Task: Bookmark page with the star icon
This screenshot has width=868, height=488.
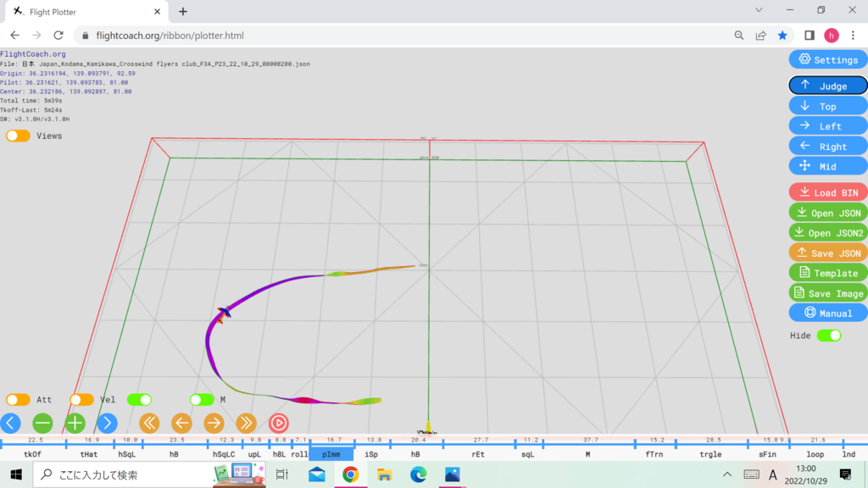Action: tap(782, 36)
